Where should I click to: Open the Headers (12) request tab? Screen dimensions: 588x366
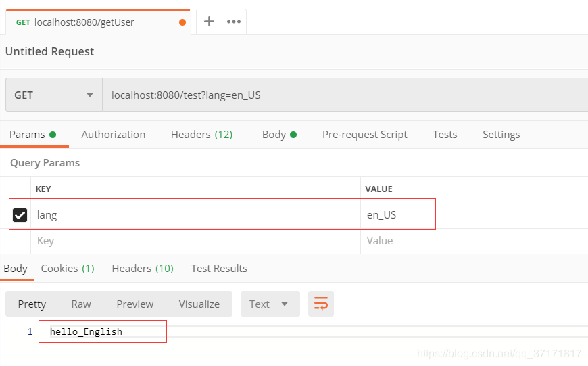(201, 134)
